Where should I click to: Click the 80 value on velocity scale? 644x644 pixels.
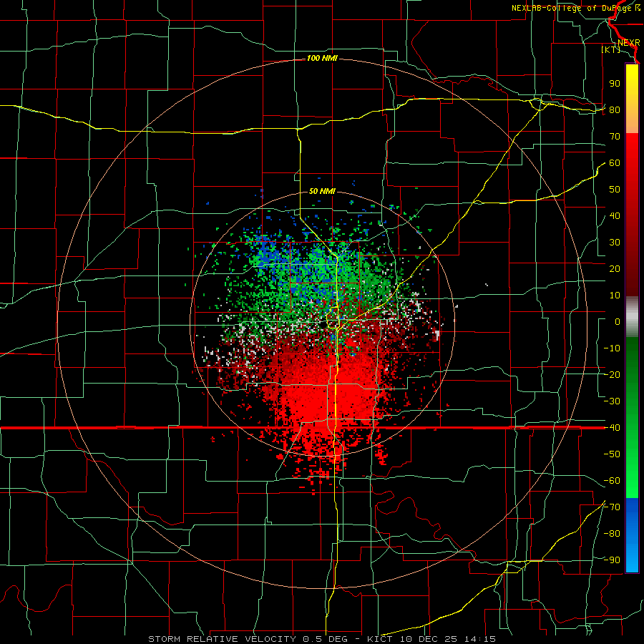[x=615, y=109]
